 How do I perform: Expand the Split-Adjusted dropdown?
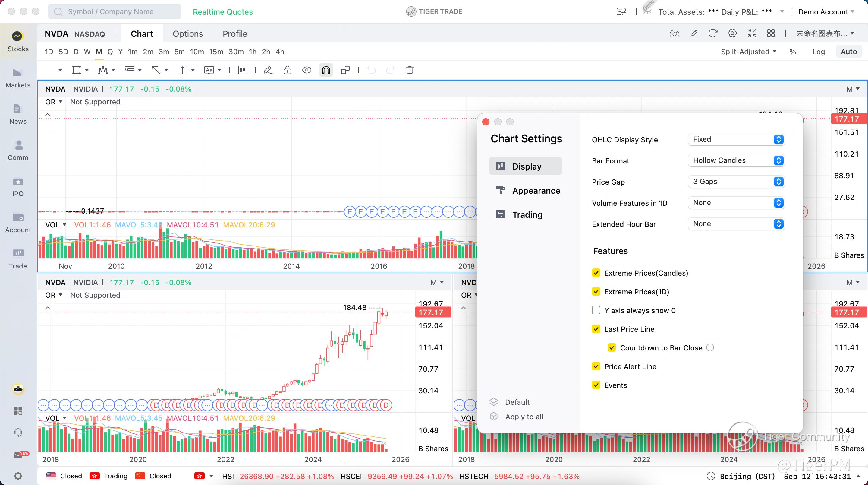pyautogui.click(x=748, y=52)
